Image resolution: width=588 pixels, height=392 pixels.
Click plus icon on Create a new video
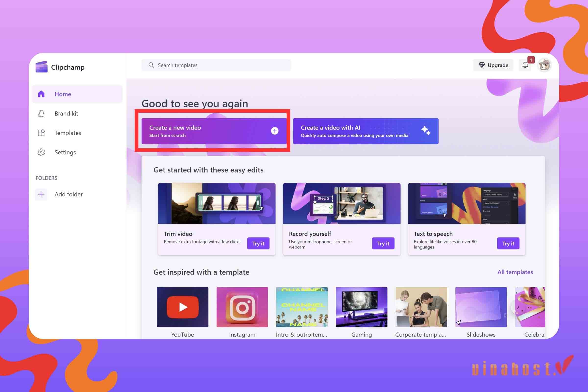pyautogui.click(x=274, y=131)
